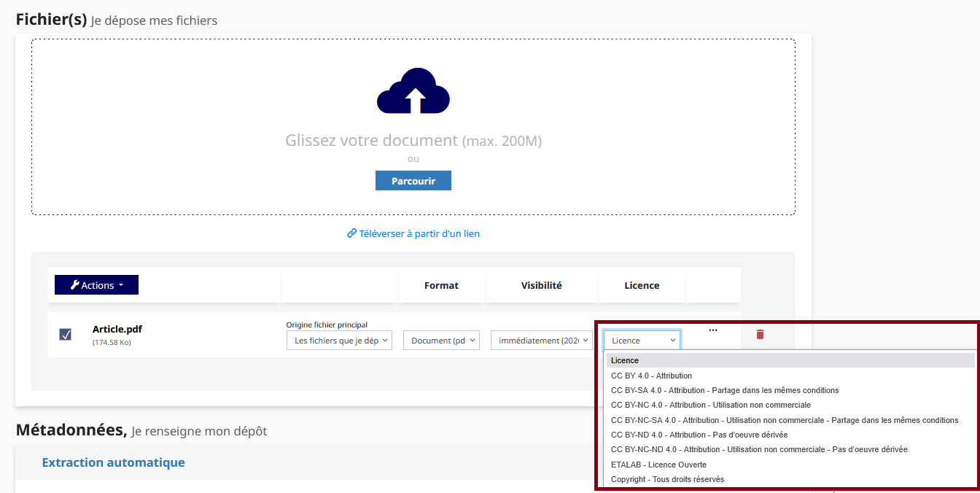Open the three-dots more options menu
The height and width of the screenshot is (493, 980).
pyautogui.click(x=713, y=330)
